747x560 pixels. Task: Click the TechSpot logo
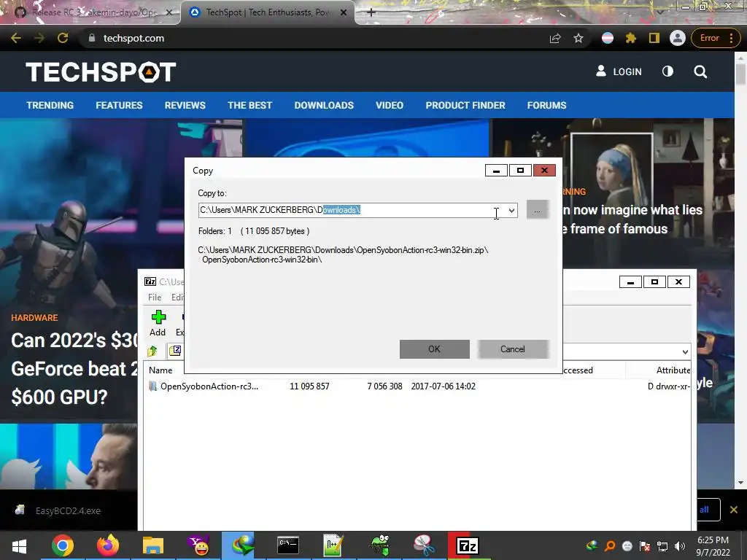click(x=101, y=72)
